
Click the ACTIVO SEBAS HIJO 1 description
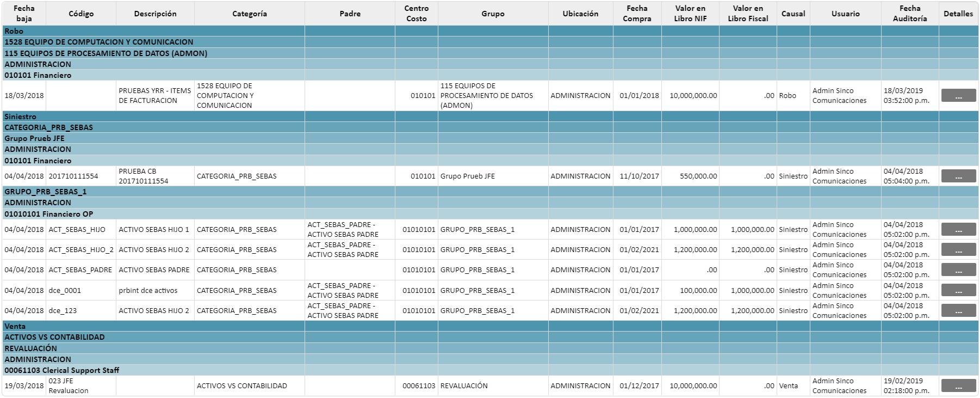click(155, 229)
